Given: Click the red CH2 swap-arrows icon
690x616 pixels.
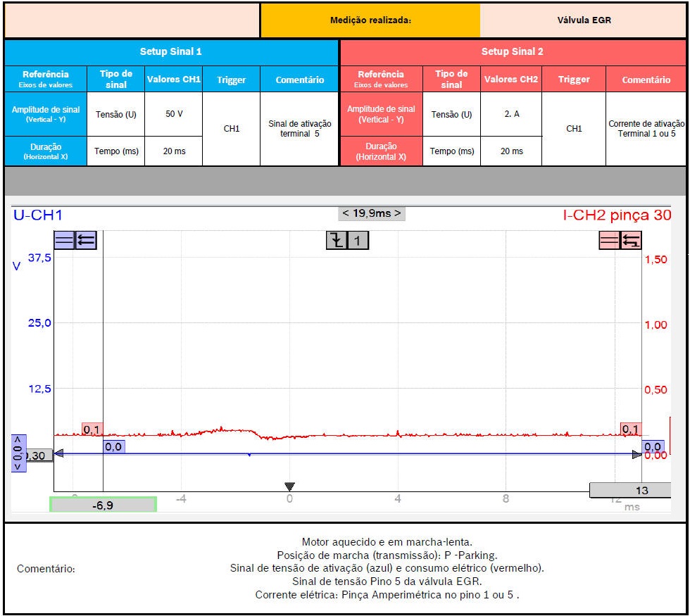Looking at the screenshot, I should tap(630, 240).
